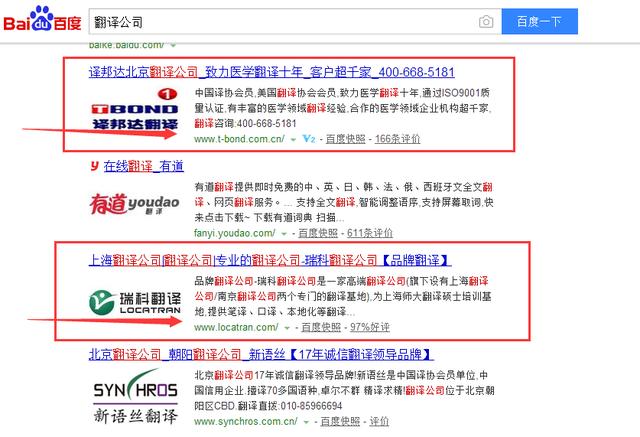Click the red Youdao y favicon
640x437 pixels.
[x=95, y=166]
